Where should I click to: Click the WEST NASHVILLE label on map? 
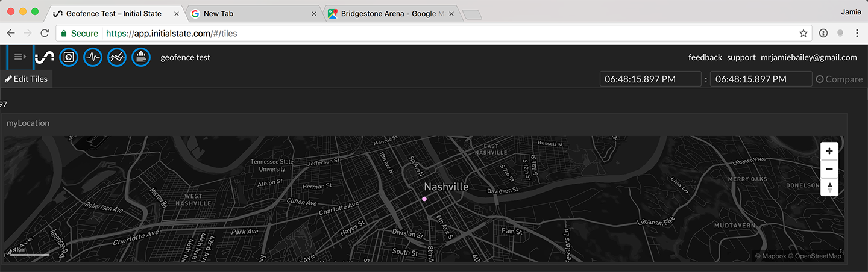click(193, 200)
